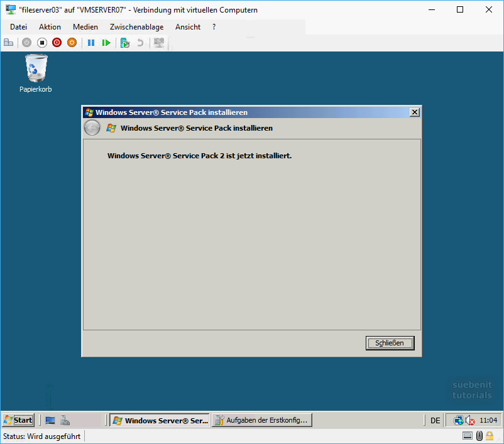Click the Status: Wird ausgeführt text
Viewport: 504px width, 444px height.
[x=41, y=436]
